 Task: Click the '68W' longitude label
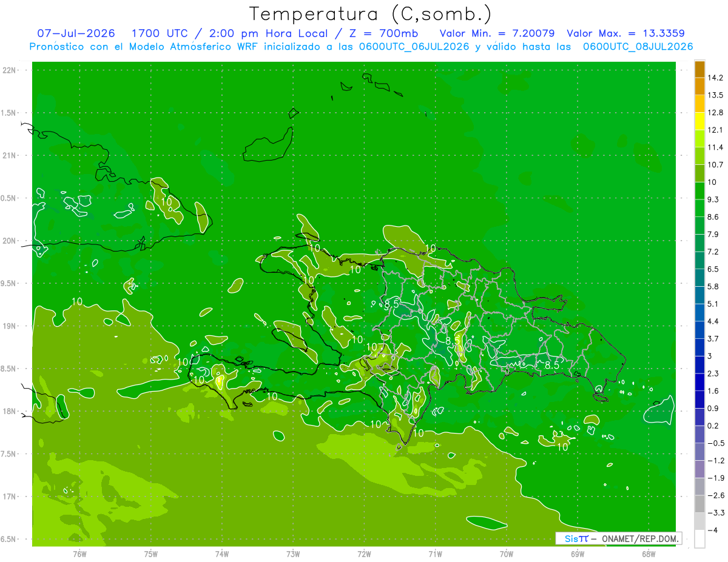pos(649,554)
